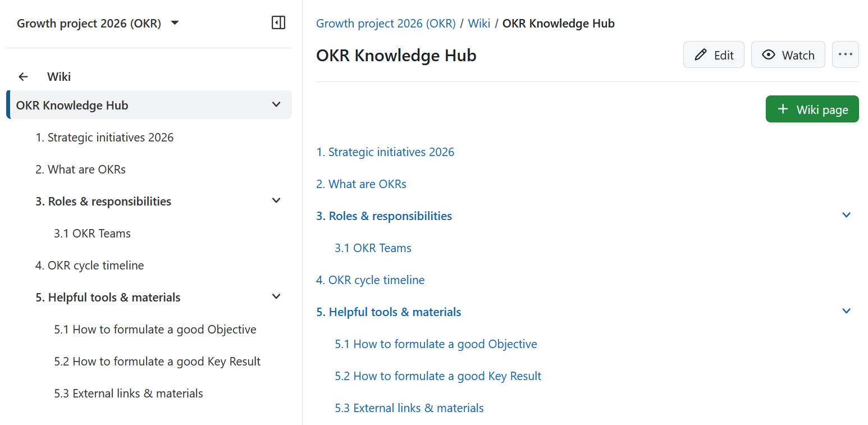Select 4. OKR cycle timeline in the sidebar
Screen dimensions: 868x425
click(89, 265)
